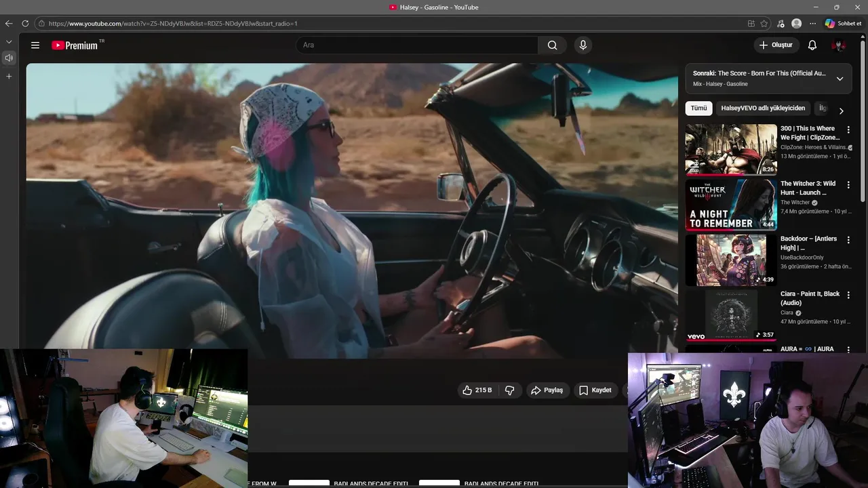The image size is (868, 488).
Task: Open browser profile avatar
Action: coord(797,24)
